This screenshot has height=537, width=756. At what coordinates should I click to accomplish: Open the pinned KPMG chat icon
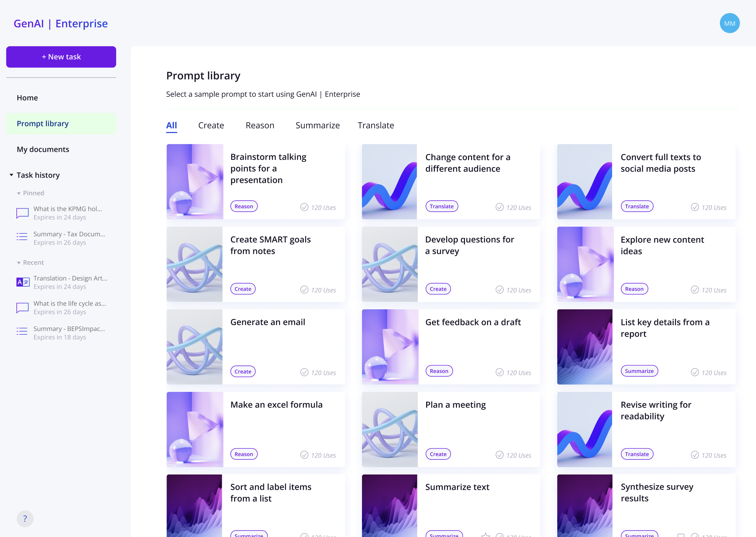tap(22, 213)
